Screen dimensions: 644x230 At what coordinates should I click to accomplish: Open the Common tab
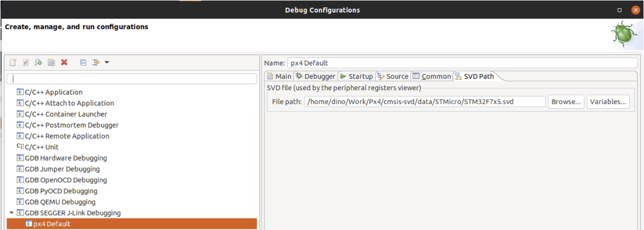click(x=432, y=76)
